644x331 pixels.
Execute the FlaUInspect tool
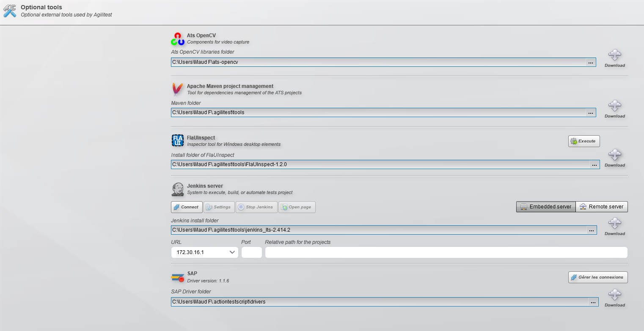(584, 141)
